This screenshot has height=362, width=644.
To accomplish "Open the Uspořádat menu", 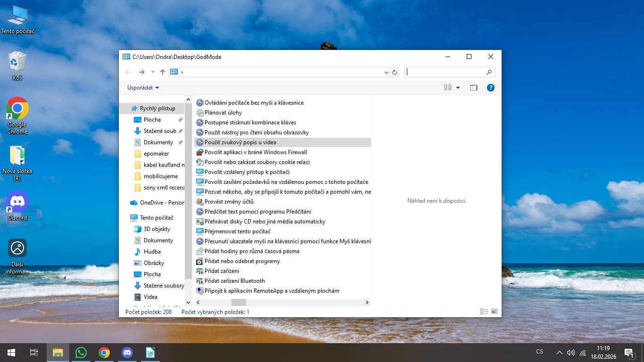I will pyautogui.click(x=143, y=88).
